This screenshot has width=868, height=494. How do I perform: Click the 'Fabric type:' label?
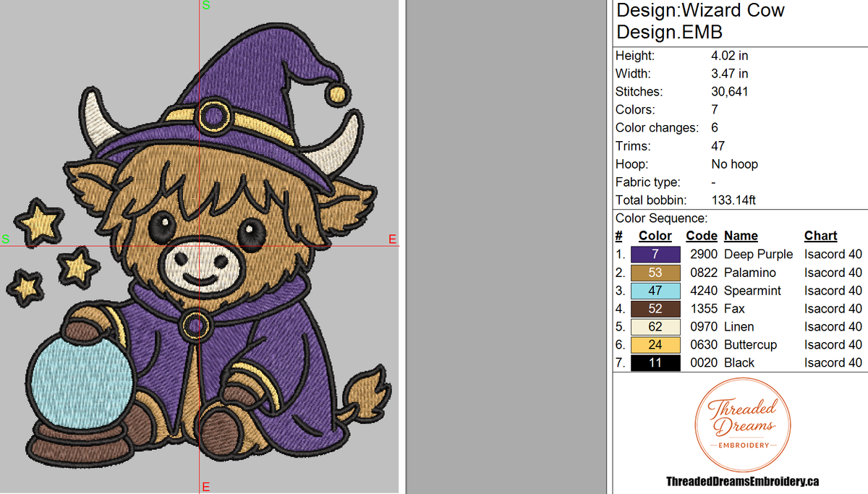pos(648,182)
